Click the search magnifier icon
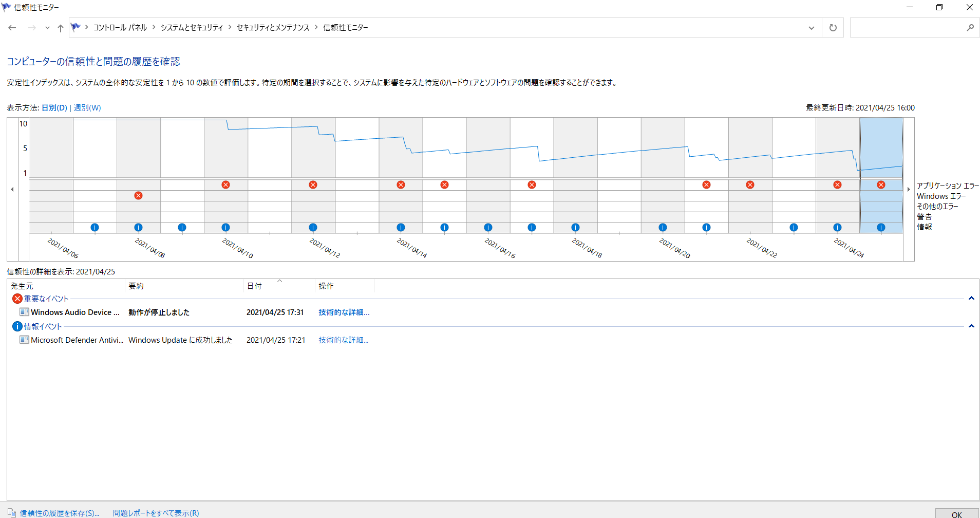Viewport: 980px width, 518px height. pos(970,28)
